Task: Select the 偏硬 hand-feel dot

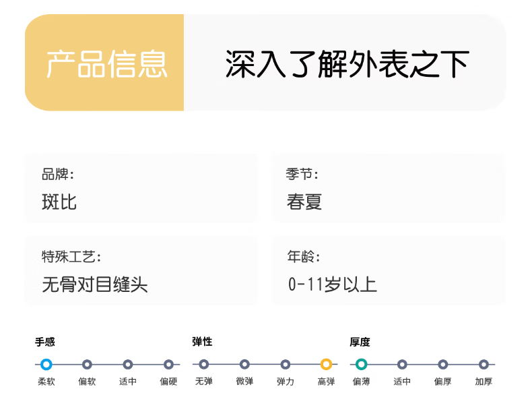Action: pos(168,365)
